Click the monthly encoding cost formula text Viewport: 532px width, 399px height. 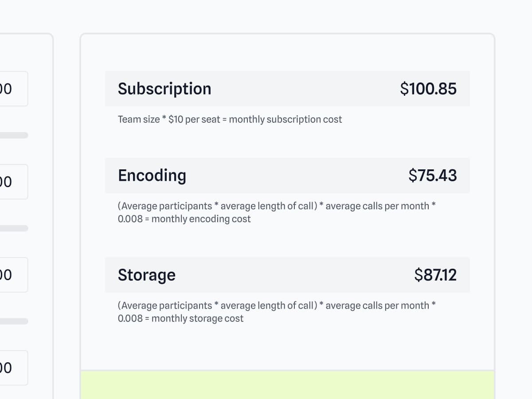276,212
